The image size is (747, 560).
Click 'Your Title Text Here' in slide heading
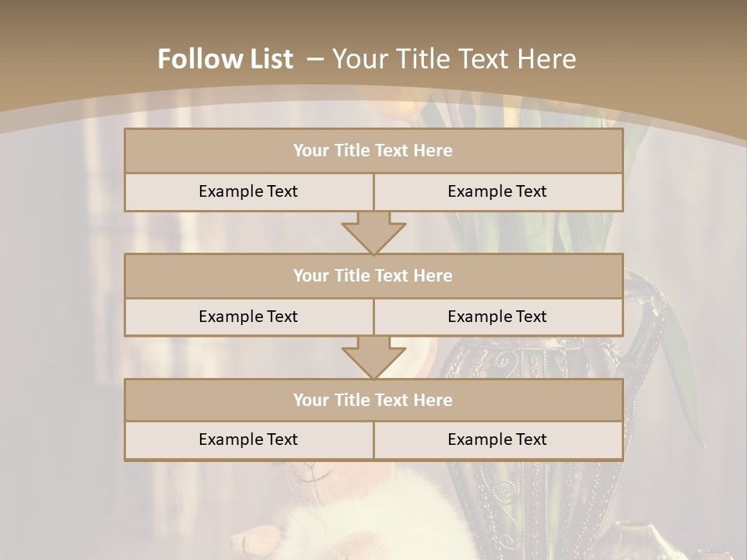(454, 59)
